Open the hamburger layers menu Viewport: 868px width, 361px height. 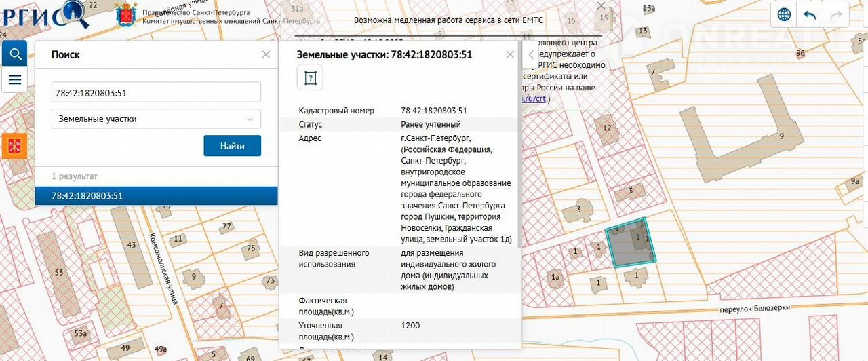14,79
